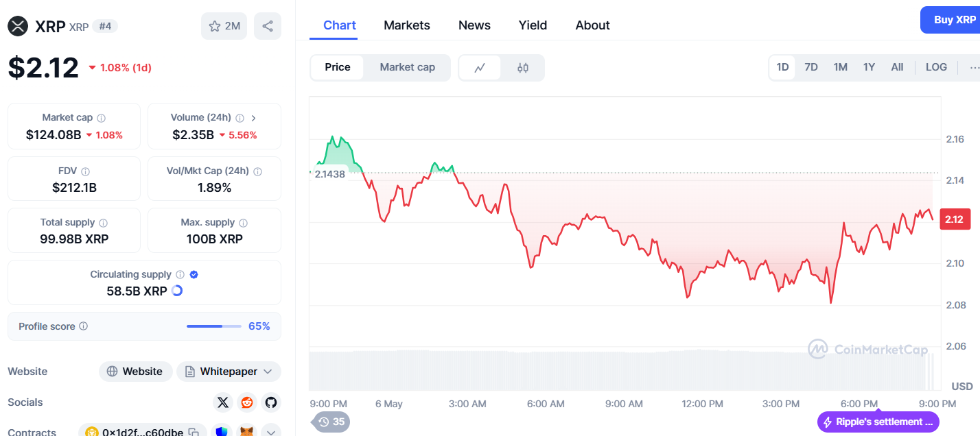
Task: View the About tab
Action: coord(593,25)
